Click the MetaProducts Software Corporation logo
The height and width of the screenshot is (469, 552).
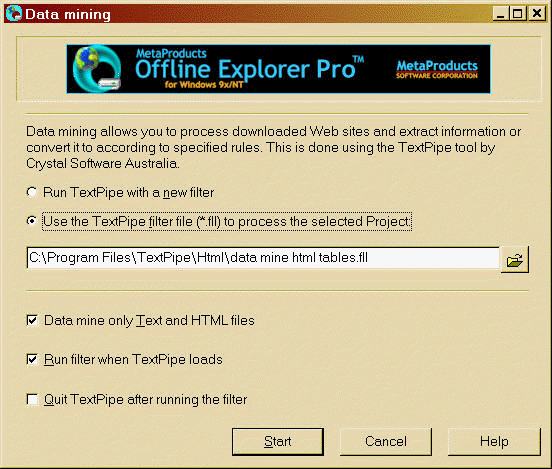[x=437, y=69]
